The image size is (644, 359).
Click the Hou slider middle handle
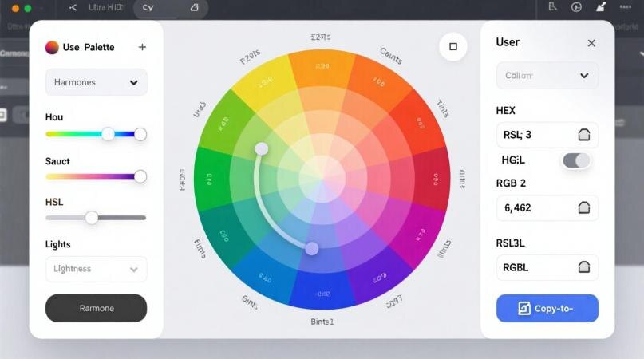tap(108, 134)
